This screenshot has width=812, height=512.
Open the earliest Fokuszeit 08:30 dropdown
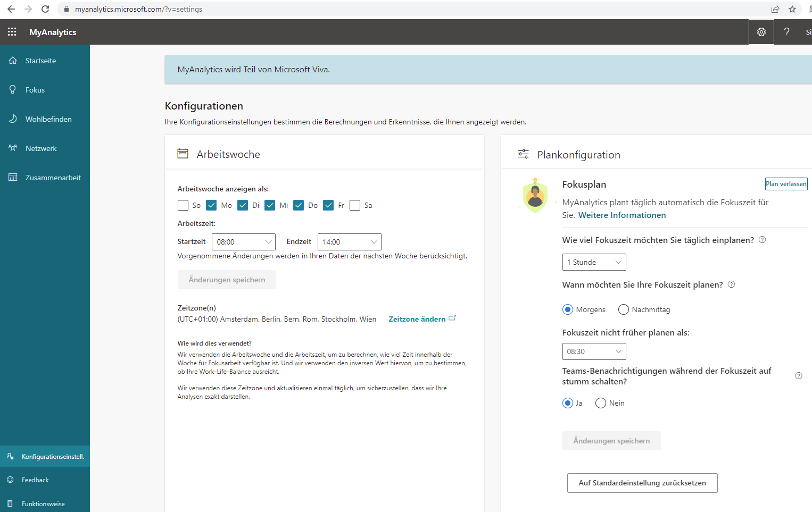594,351
